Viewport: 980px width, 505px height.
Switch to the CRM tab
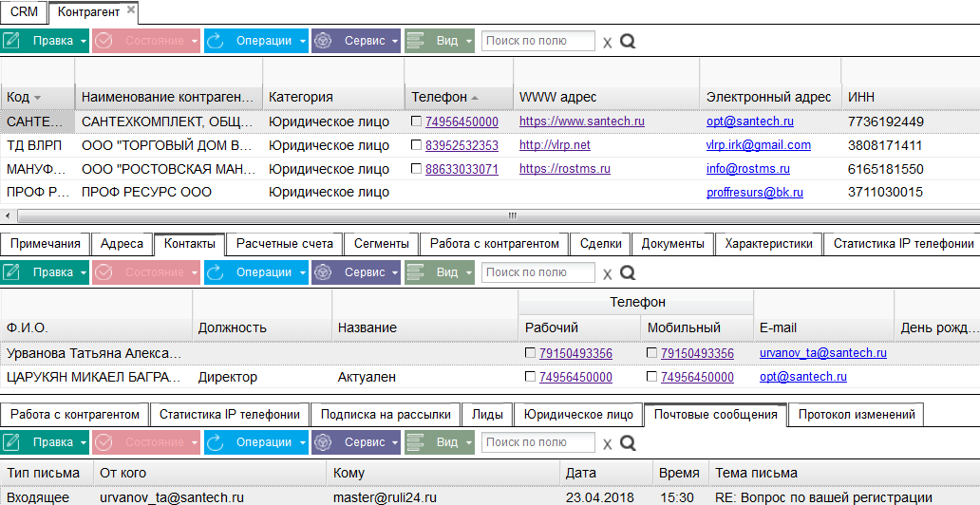point(24,12)
